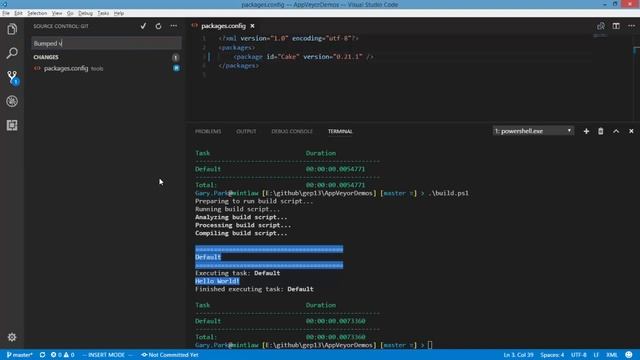
Task: Maximize panel with the up chevron
Action: click(616, 131)
